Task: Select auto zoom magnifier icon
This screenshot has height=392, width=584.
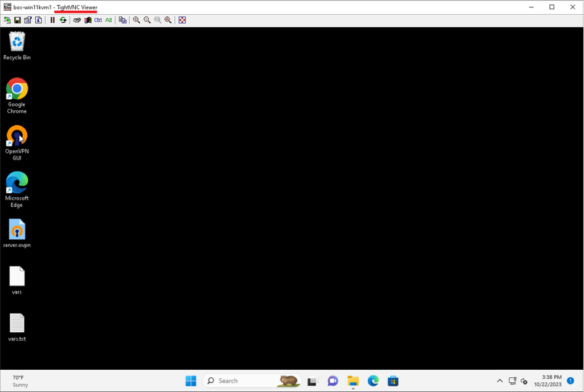Action: [168, 20]
